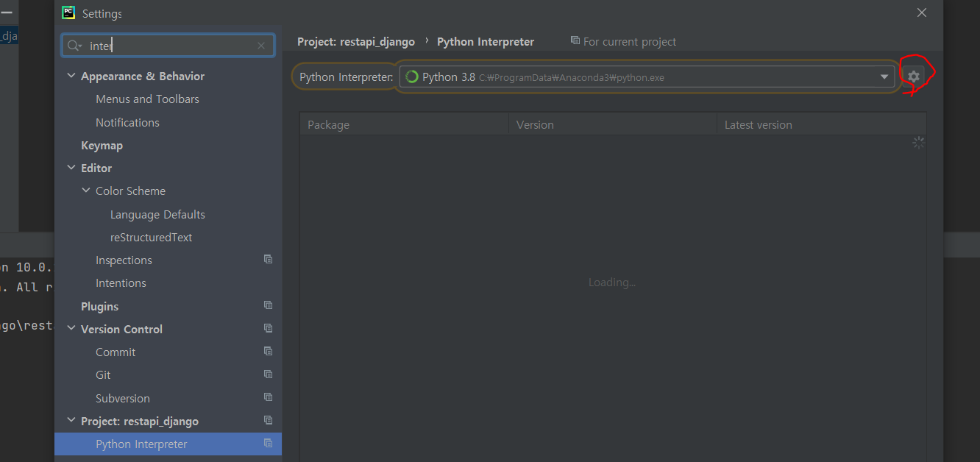Screen dimensions: 980x462
Task: Click project-level icon next to Plugins
Action: click(269, 305)
